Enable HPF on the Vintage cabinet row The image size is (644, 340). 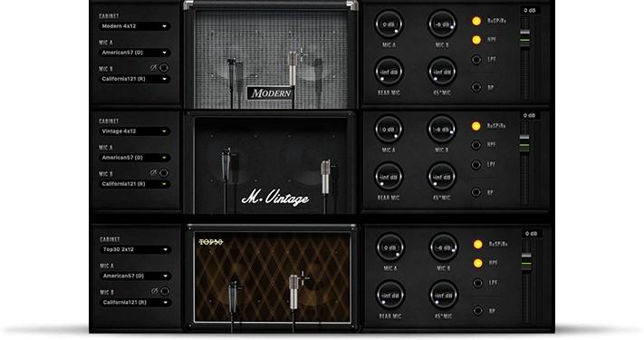[476, 145]
